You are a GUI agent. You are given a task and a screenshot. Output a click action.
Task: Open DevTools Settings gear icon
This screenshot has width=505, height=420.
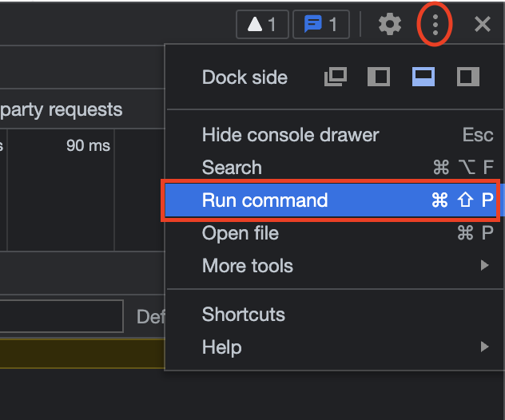[x=390, y=25]
